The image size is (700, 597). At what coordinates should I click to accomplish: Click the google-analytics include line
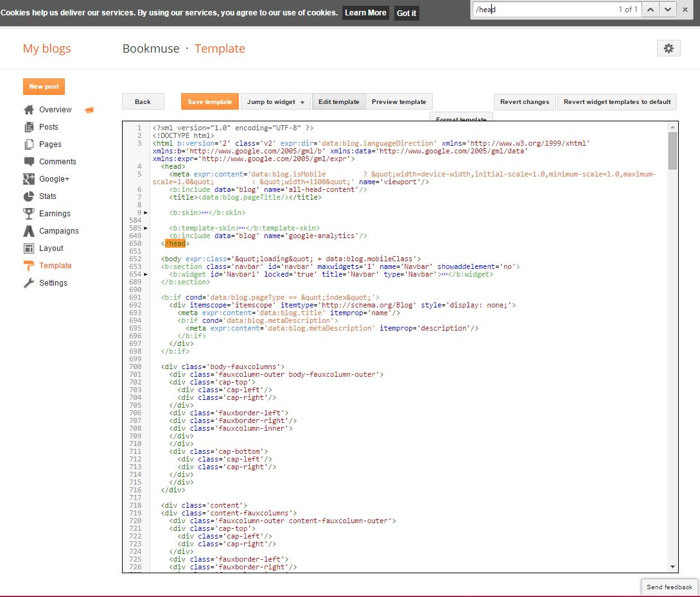[x=268, y=236]
